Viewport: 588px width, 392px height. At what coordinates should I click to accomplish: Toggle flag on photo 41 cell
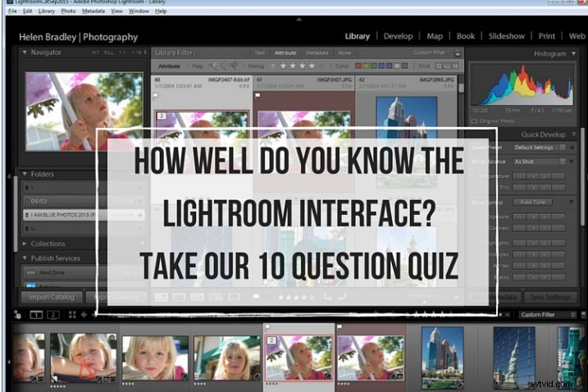[x=258, y=96]
